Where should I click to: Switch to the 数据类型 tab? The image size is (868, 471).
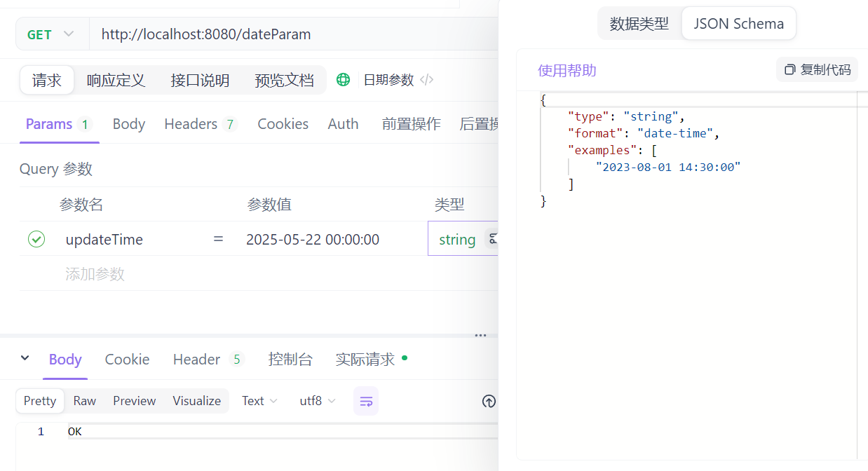639,24
